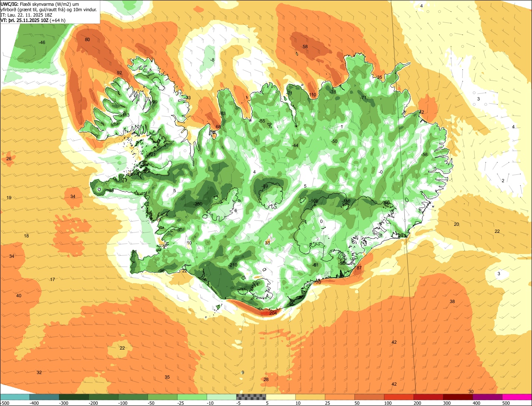Click the legend color swatch between -400 and -300

point(44,397)
